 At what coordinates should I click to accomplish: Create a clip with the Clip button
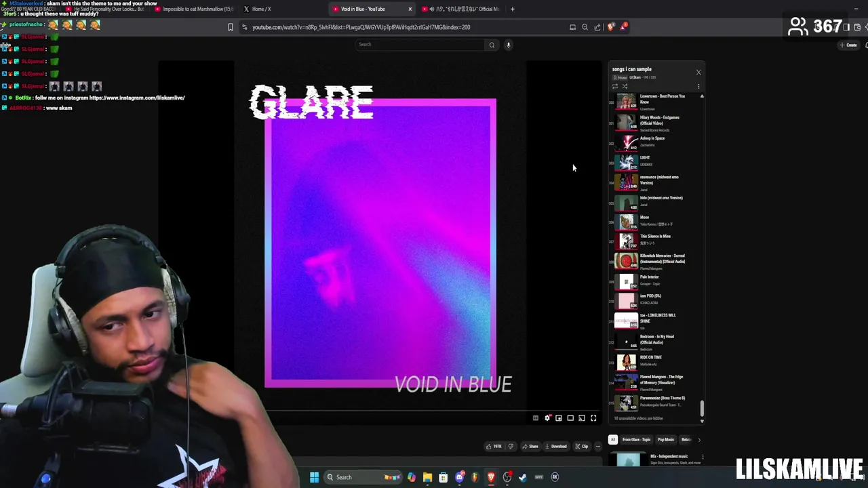[x=582, y=446]
